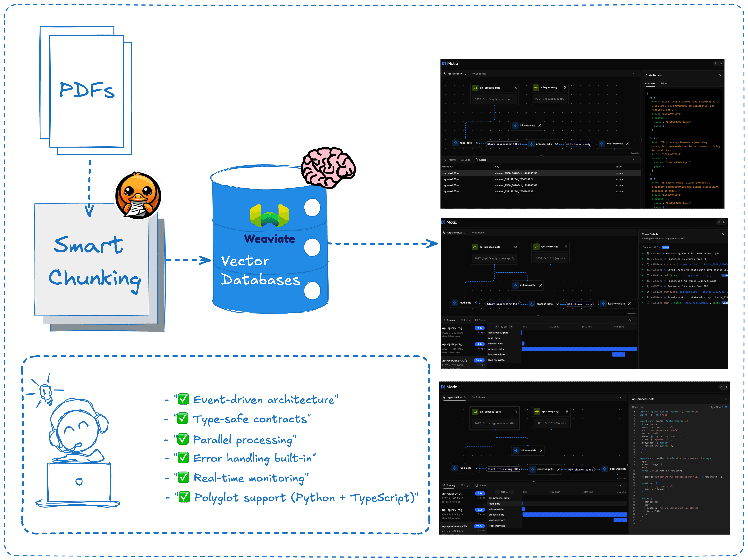Click the load-weaviate node icon
748x560 pixels.
(x=602, y=144)
